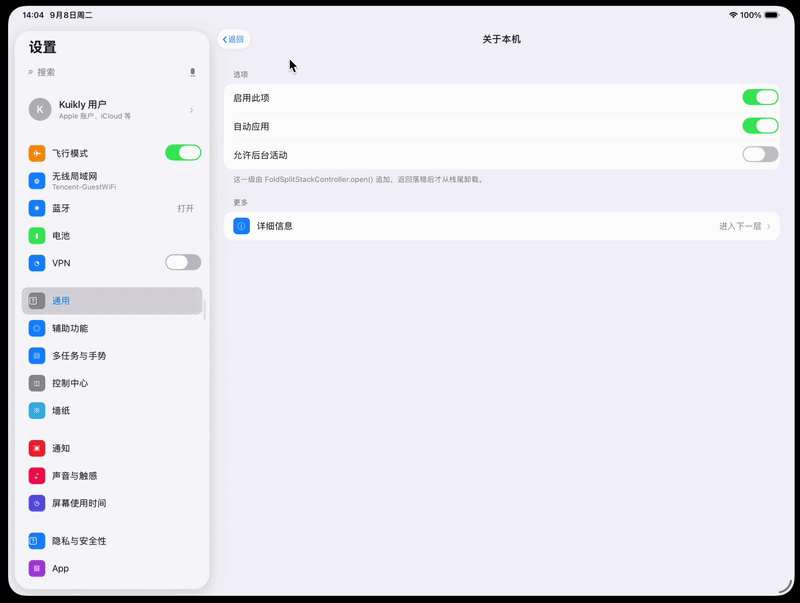Click the time 14:04 in the status bar
Screen dimensions: 800x603
[x=33, y=15]
